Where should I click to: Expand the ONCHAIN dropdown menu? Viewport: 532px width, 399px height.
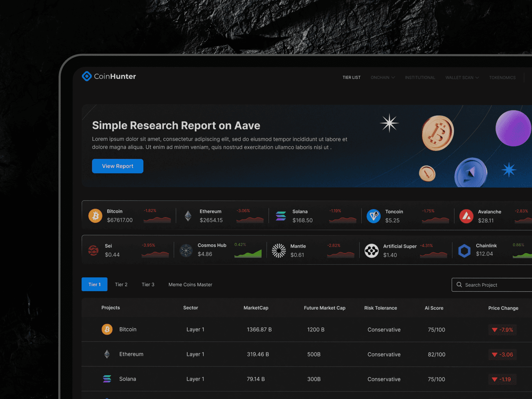coord(382,77)
